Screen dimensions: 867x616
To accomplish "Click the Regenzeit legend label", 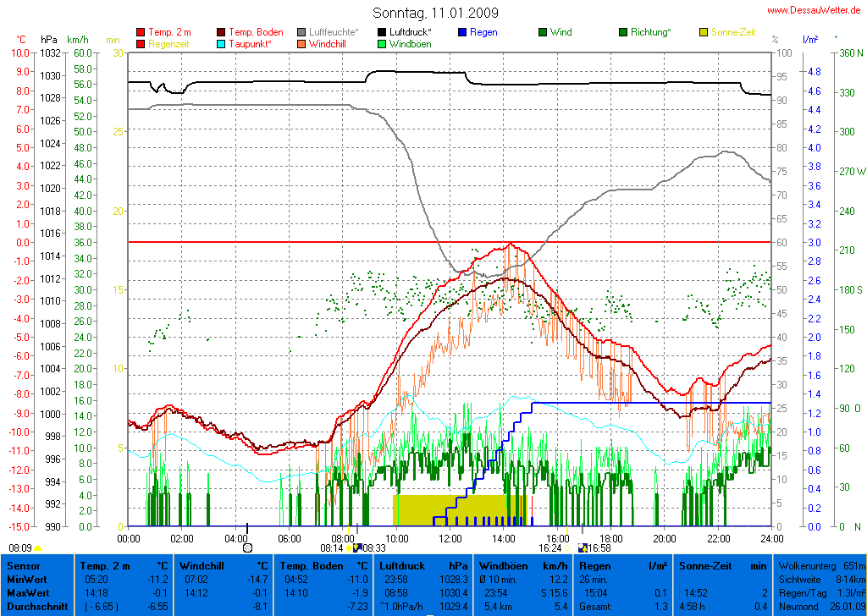I will pyautogui.click(x=168, y=43).
